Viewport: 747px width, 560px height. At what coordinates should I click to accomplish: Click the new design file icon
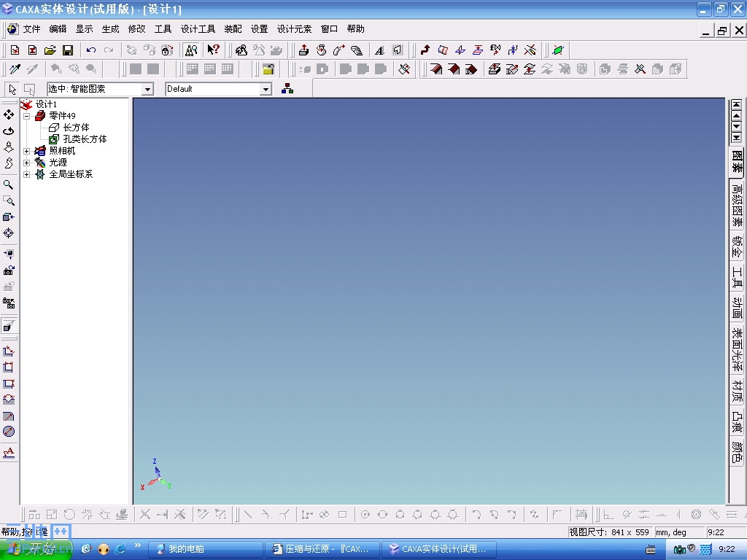pos(15,50)
